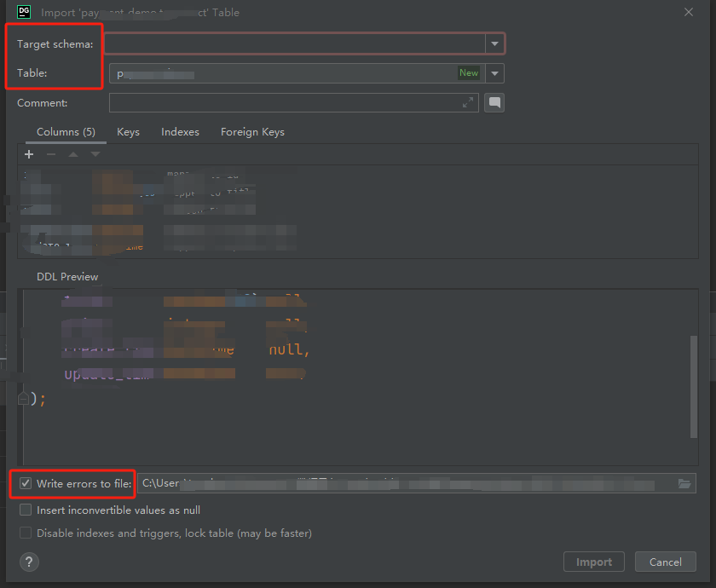This screenshot has height=588, width=716.
Task: Focus the Target schema input field
Action: (295, 43)
